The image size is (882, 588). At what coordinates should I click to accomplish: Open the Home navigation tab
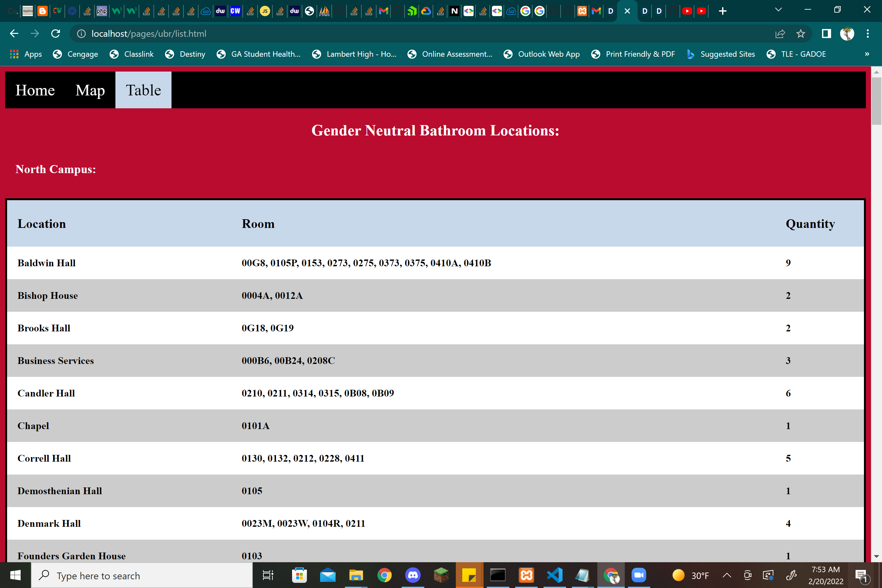click(x=35, y=90)
